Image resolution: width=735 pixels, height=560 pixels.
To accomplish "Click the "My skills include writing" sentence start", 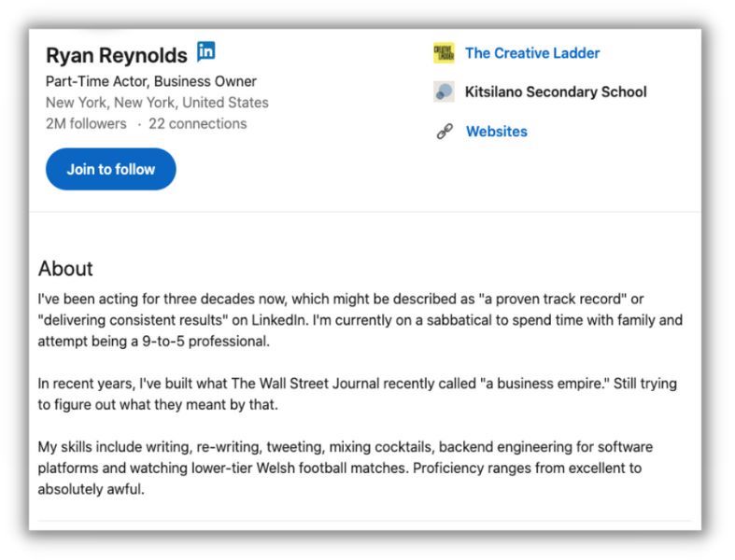I will pyautogui.click(x=114, y=446).
